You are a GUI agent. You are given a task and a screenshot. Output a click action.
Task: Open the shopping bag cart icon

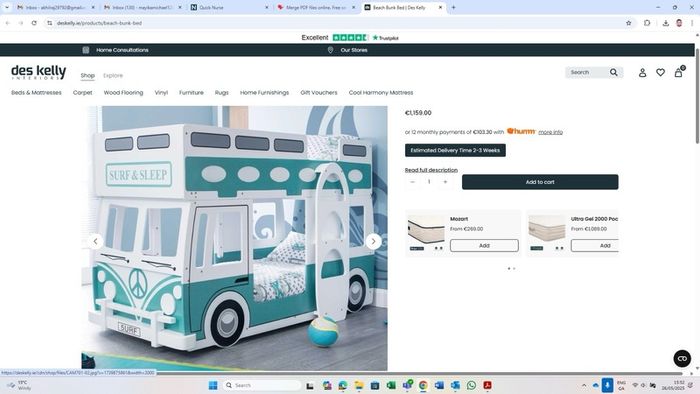coord(679,72)
